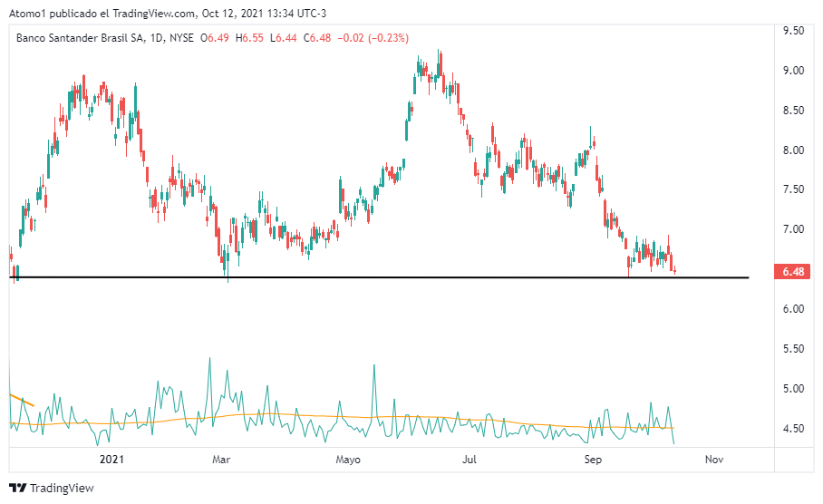This screenshot has width=823, height=504.
Task: Click the TradingView wordmark beside the logo
Action: [x=62, y=489]
